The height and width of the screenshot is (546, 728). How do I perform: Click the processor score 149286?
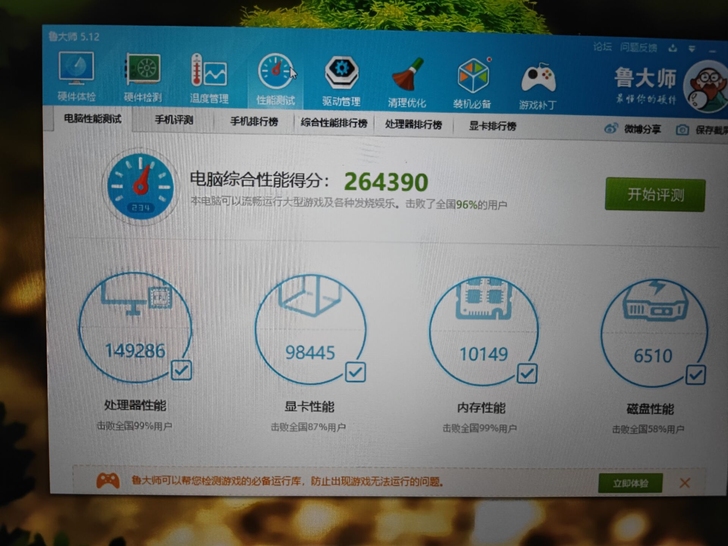(135, 351)
